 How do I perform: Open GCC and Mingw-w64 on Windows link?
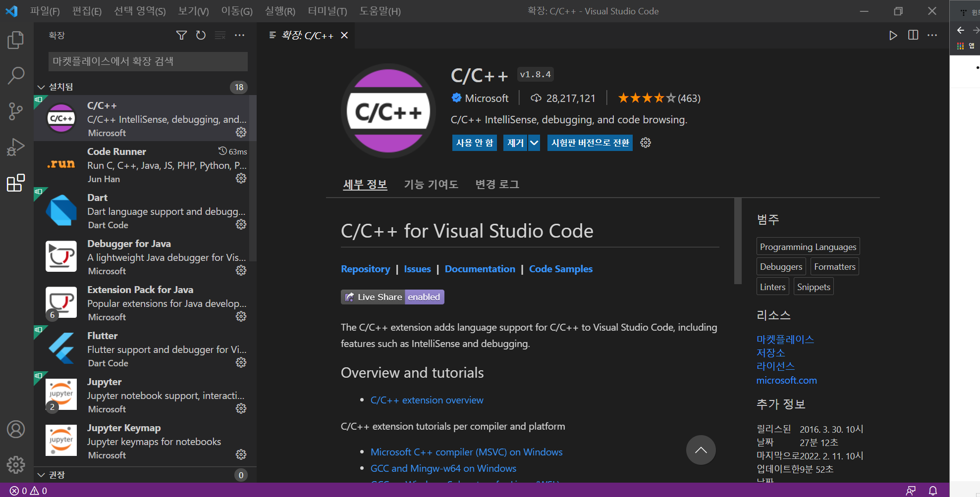(443, 468)
